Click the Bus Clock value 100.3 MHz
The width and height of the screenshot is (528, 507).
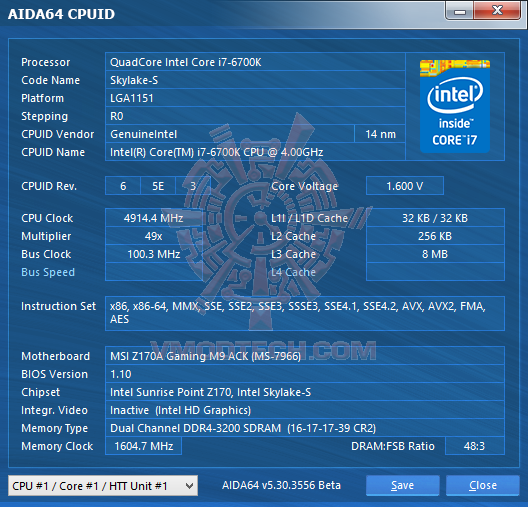pyautogui.click(x=154, y=254)
